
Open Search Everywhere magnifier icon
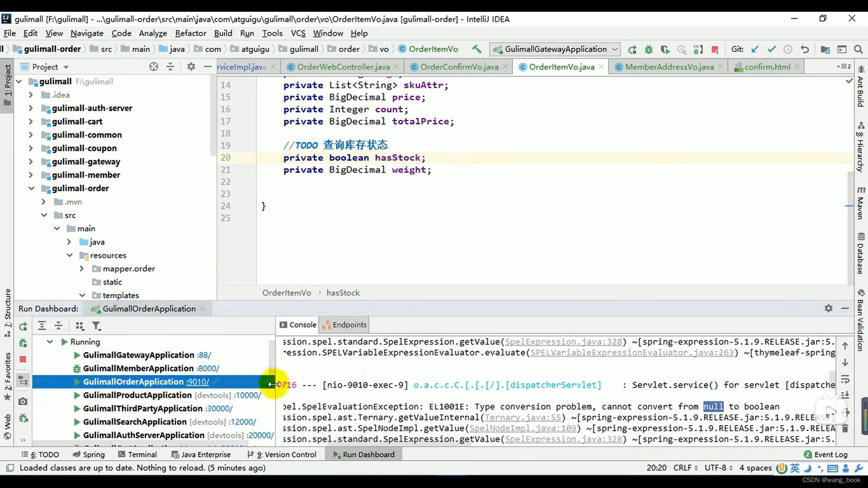(x=858, y=49)
